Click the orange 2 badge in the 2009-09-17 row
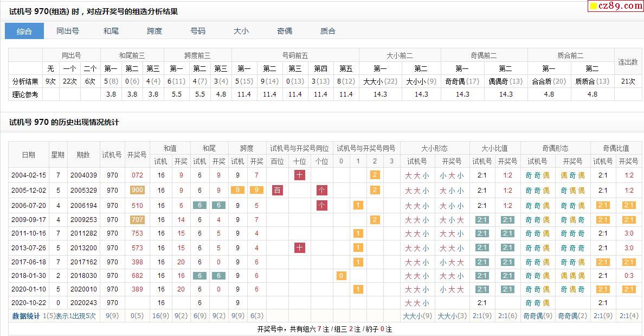 tap(375, 219)
